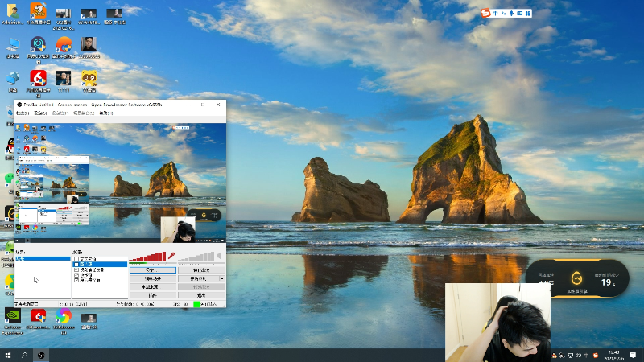Image resolution: width=644 pixels, height=362 pixels.
Task: Launch the dark round teal-ring accelerator shortcut
Action: (x=38, y=47)
